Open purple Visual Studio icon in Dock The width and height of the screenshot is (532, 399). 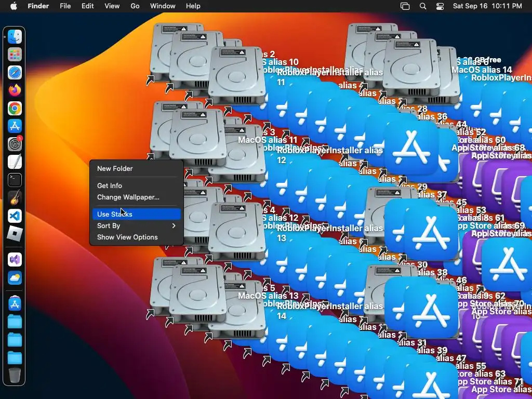point(15,260)
